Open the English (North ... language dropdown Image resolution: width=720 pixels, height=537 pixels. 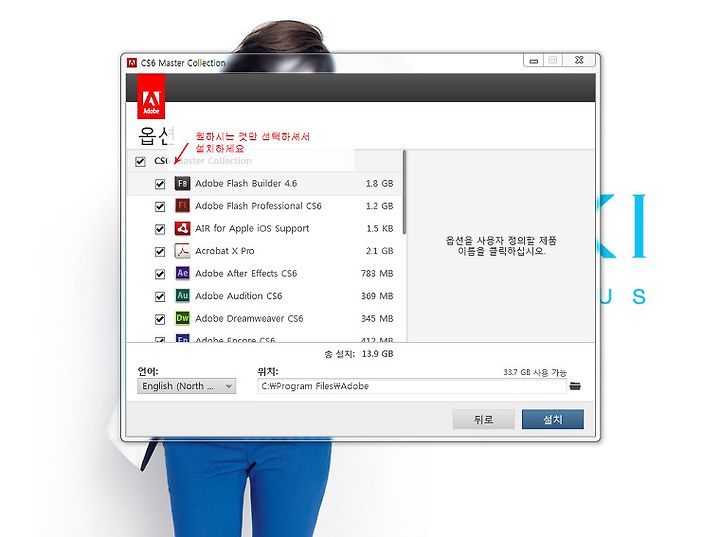coord(186,386)
